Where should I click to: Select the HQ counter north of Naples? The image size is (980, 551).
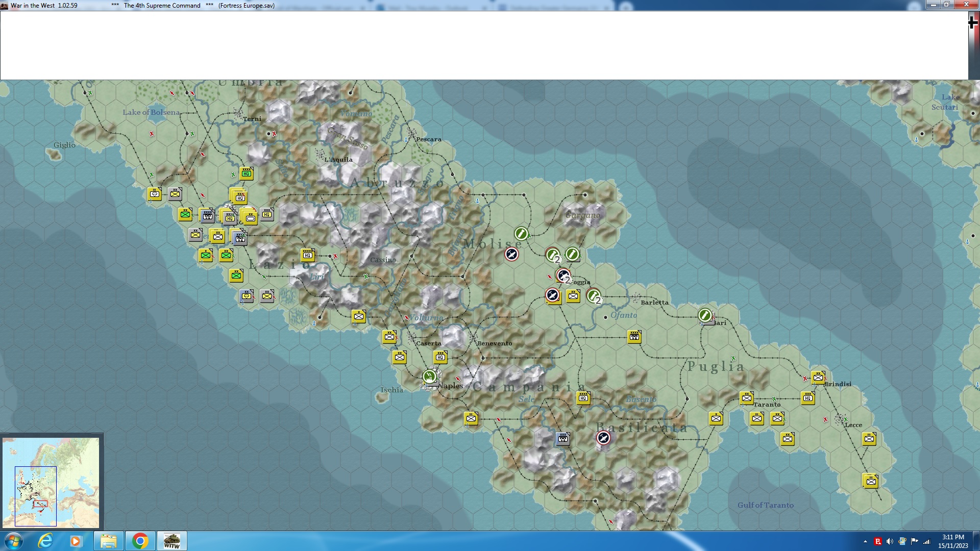[440, 357]
